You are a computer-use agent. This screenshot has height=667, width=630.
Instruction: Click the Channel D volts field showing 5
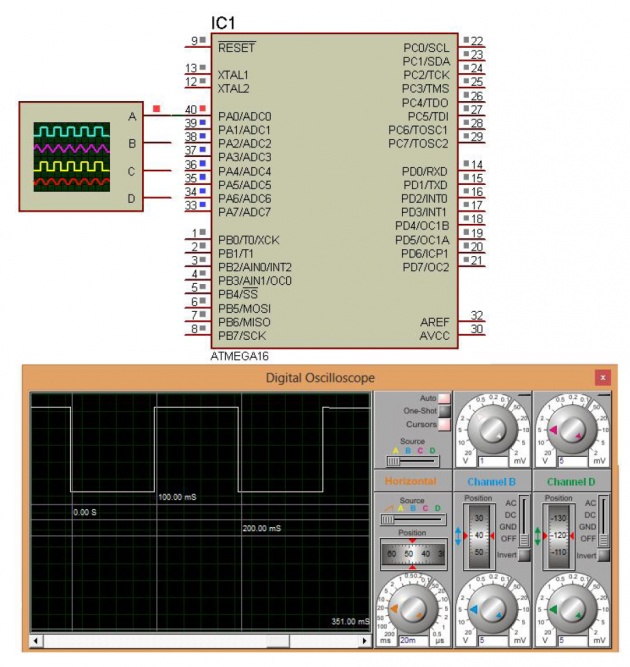[x=572, y=640]
